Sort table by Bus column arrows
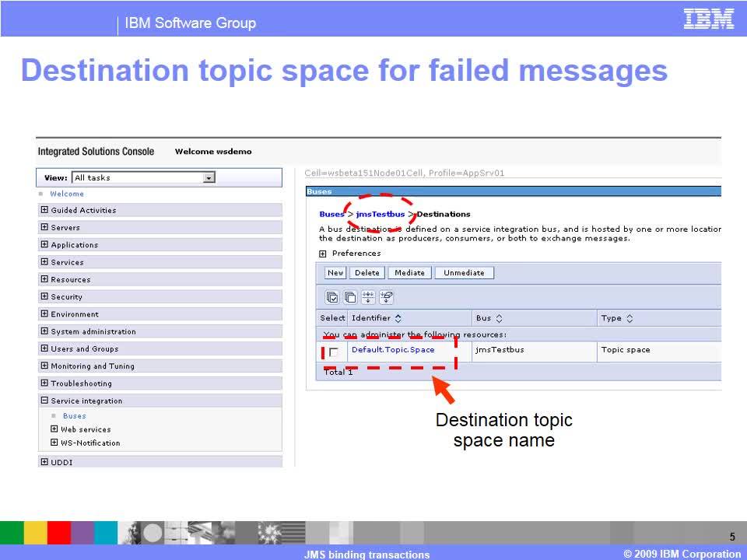This screenshot has width=747, height=560. click(x=499, y=318)
